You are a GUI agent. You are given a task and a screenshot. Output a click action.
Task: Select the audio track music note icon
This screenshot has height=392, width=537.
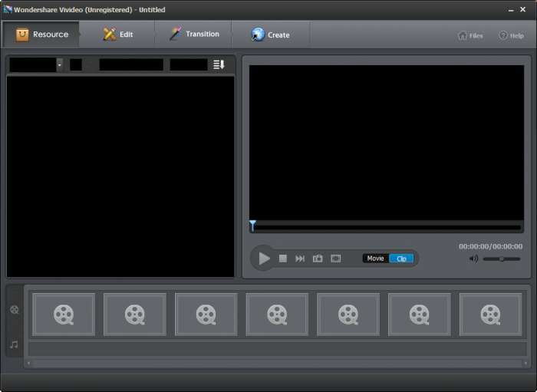(15, 344)
